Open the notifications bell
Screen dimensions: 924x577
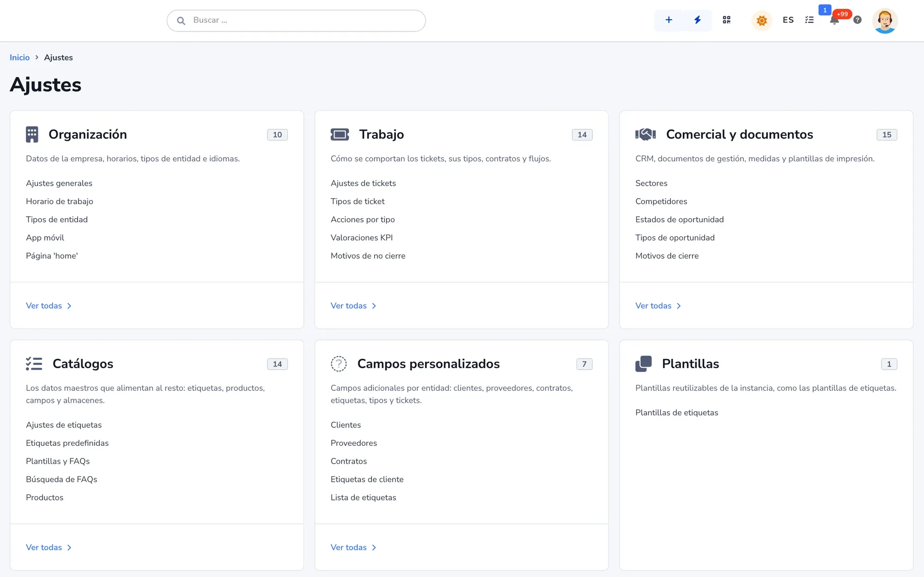(x=834, y=20)
